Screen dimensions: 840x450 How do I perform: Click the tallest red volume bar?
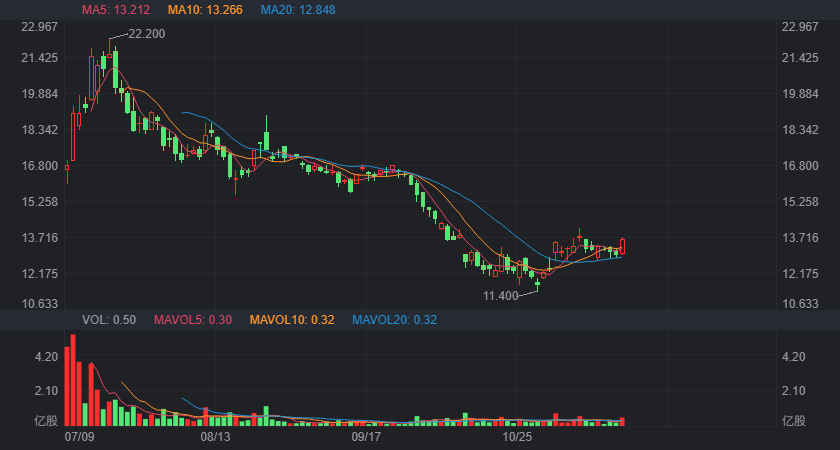73,380
